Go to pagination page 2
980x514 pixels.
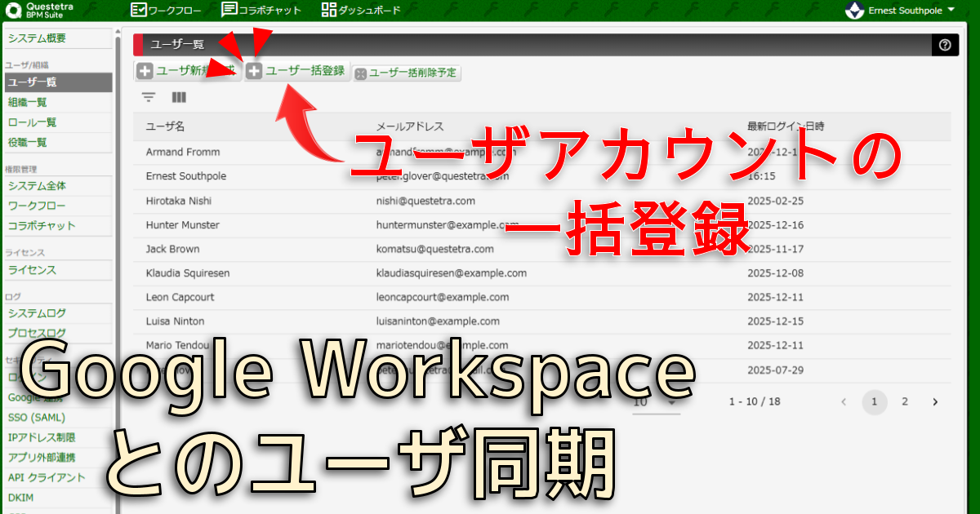(905, 401)
